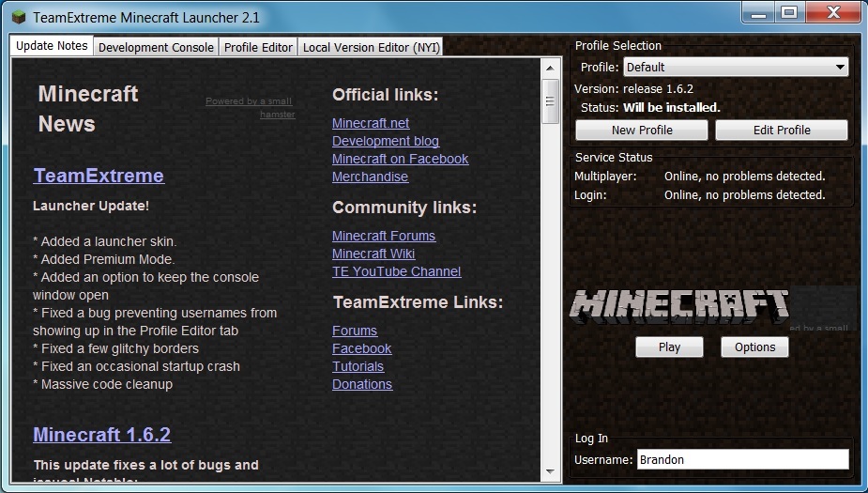This screenshot has height=493, width=868.
Task: Click the New Profile button
Action: [x=642, y=131]
